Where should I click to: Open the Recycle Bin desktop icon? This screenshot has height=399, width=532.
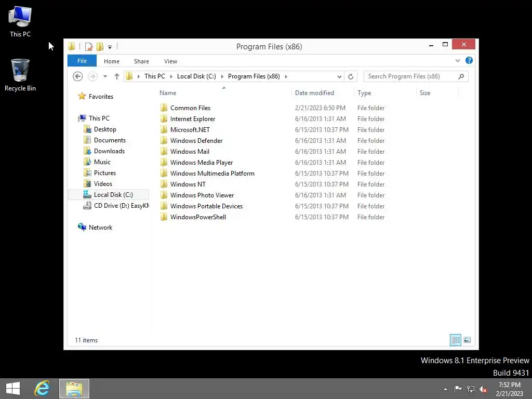[20, 75]
